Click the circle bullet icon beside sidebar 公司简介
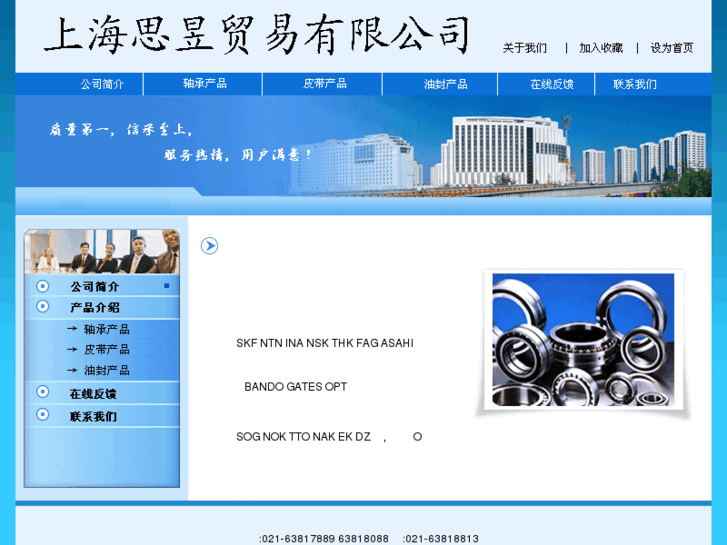727x545 pixels. [x=42, y=286]
